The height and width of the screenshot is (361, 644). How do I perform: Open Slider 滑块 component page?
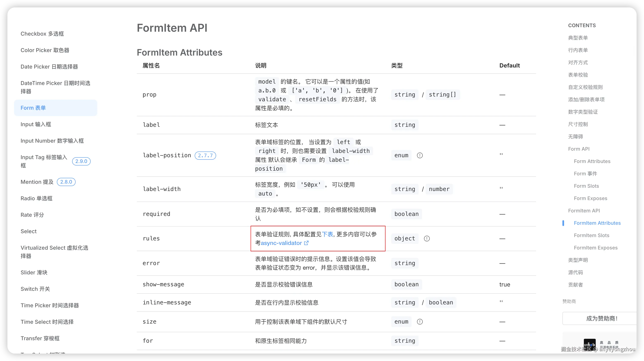click(34, 272)
